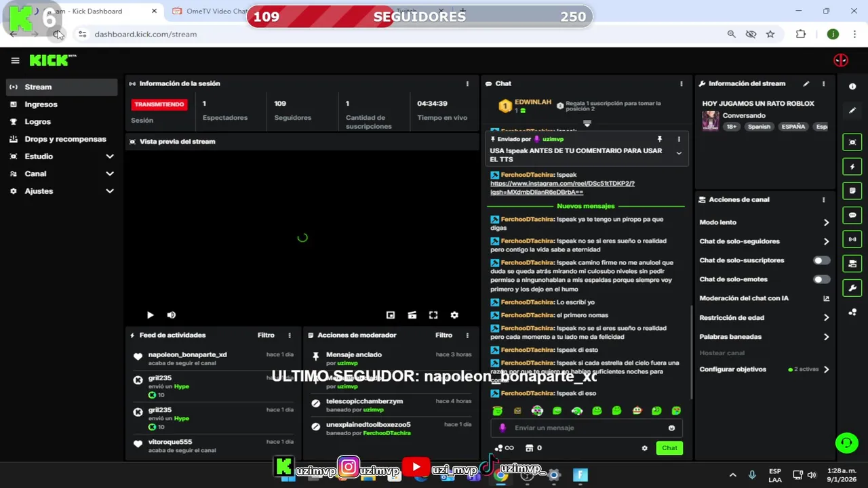Open the hamburger menu beside the Kick logo
868x488 pixels.
click(x=15, y=60)
